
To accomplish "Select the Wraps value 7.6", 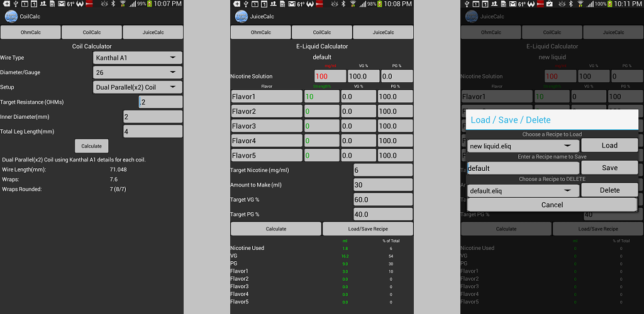I will 114,179.
